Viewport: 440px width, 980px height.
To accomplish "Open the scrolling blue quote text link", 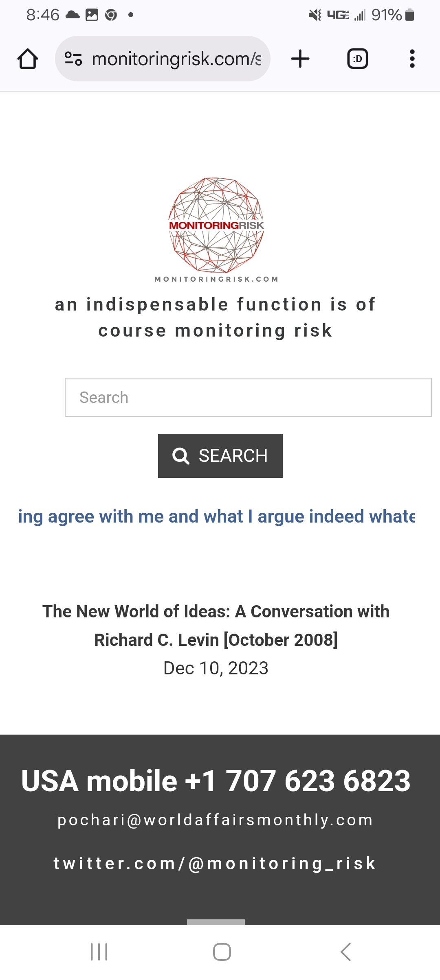I will 216,516.
